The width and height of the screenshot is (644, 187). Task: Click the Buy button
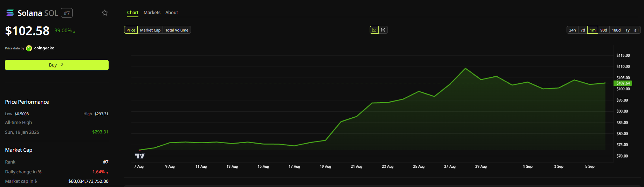pos(57,65)
